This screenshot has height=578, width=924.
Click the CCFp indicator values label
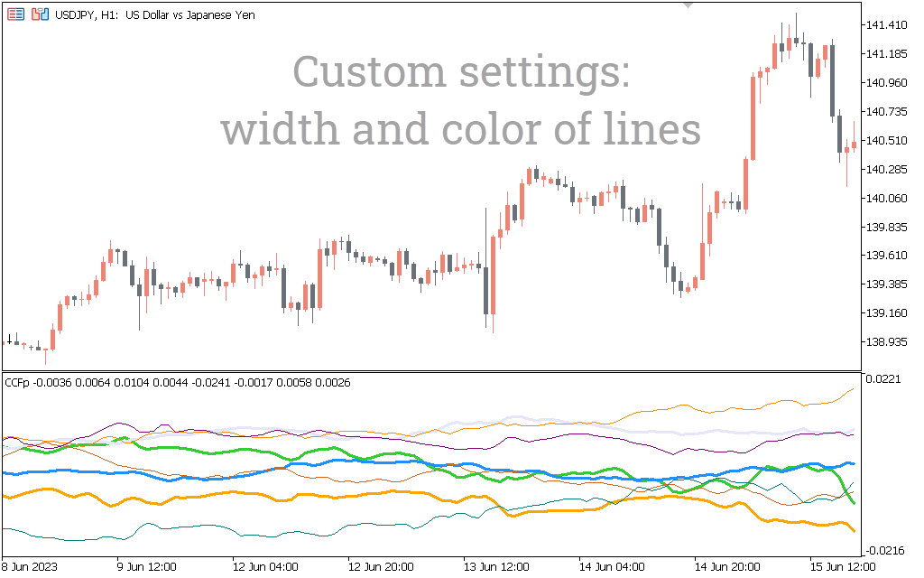[x=178, y=383]
